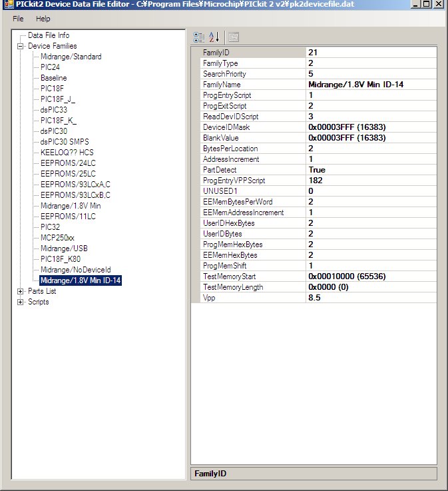
Task: Select the MCP250xx family
Action: tap(57, 238)
